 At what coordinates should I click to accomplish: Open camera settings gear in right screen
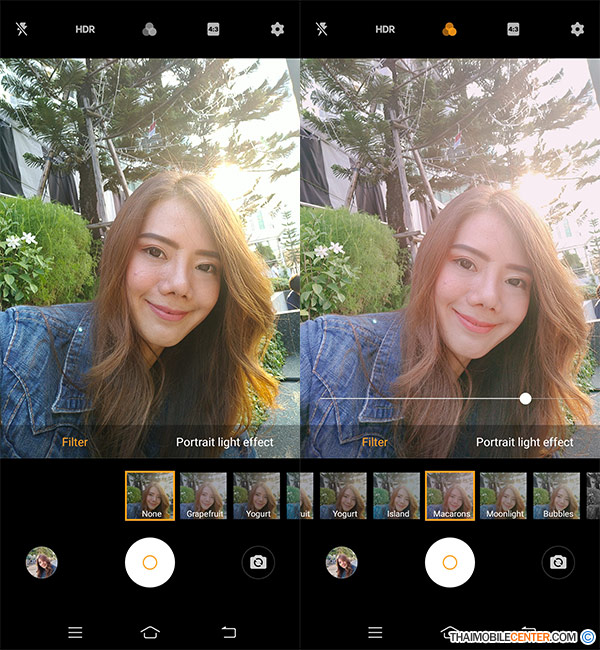coord(577,29)
